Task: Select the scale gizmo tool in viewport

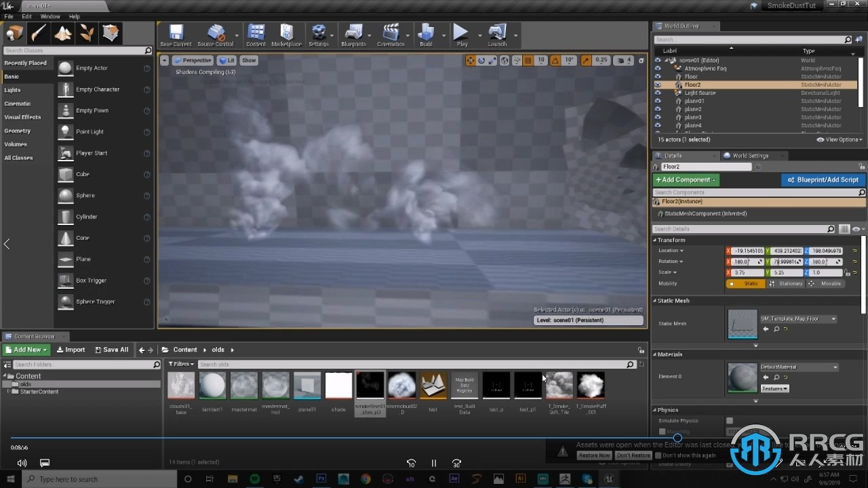Action: pyautogui.click(x=492, y=60)
